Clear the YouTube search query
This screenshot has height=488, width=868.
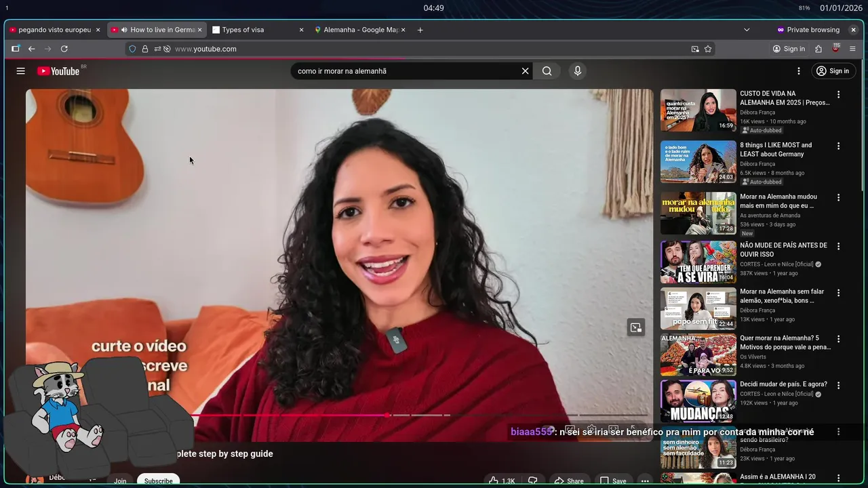pyautogui.click(x=525, y=71)
